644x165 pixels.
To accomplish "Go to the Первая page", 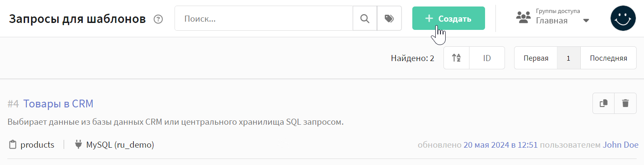I will tap(536, 58).
